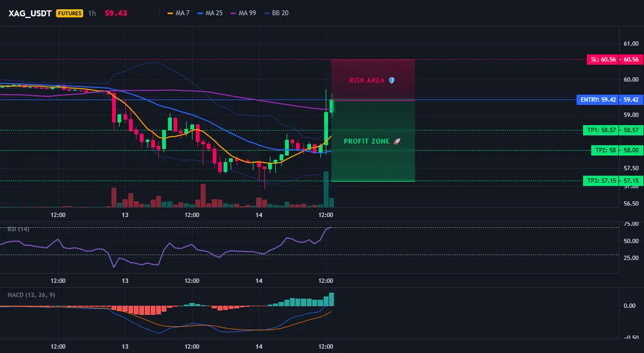Click the shield icon beside RISK AREA
Image resolution: width=644 pixels, height=353 pixels.
tap(392, 80)
